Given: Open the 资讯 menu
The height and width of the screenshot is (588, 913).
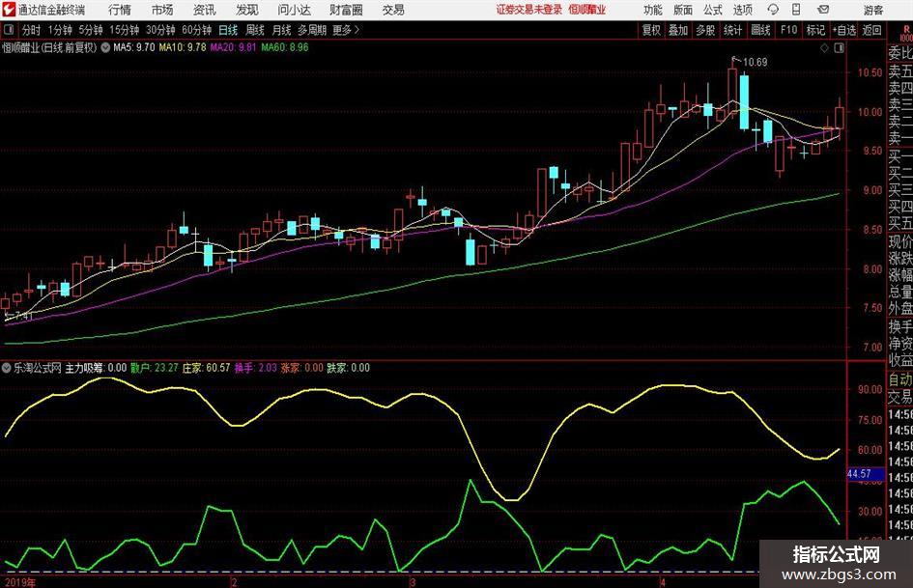Looking at the screenshot, I should [205, 10].
